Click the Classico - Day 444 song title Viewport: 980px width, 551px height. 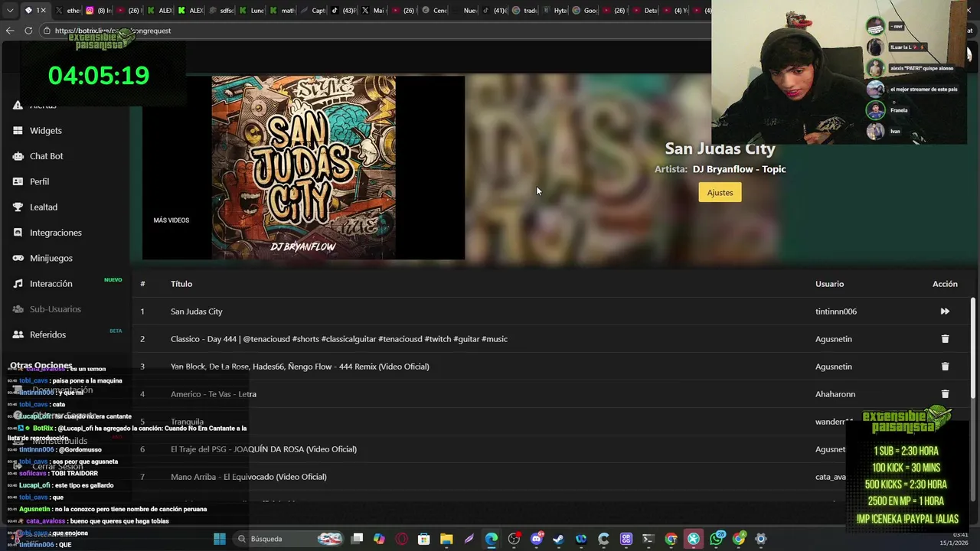339,339
